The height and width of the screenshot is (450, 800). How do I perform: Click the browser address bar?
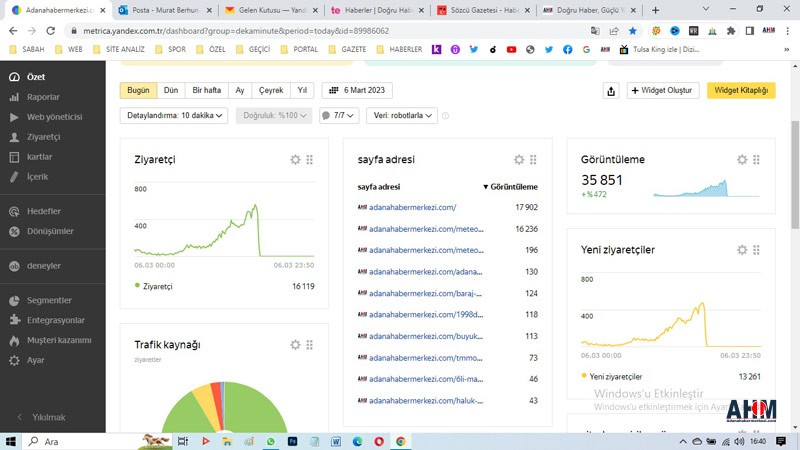coord(327,31)
